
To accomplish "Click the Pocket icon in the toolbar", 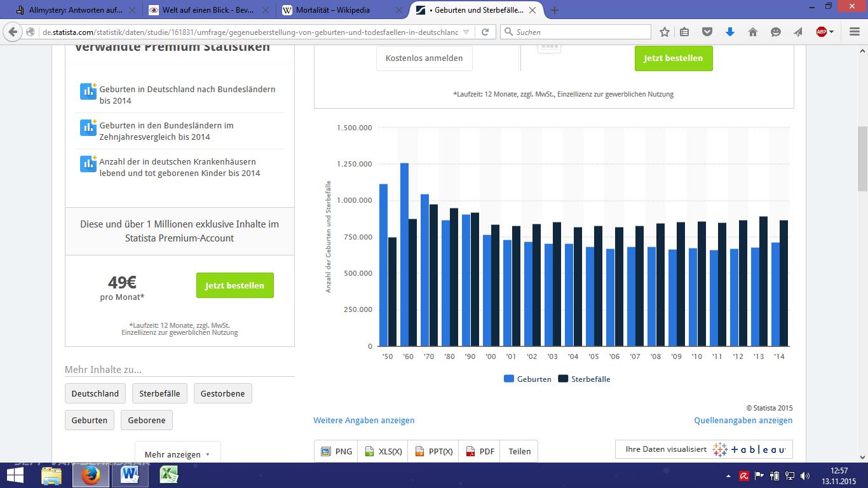I will pyautogui.click(x=707, y=32).
